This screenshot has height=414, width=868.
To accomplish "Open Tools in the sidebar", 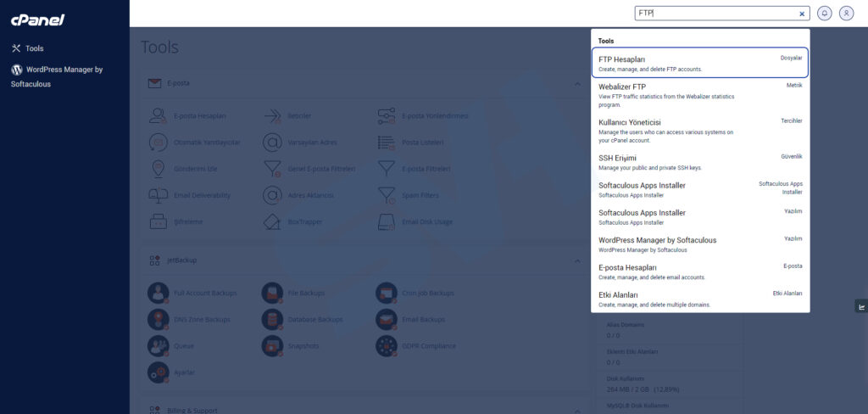I will [27, 48].
